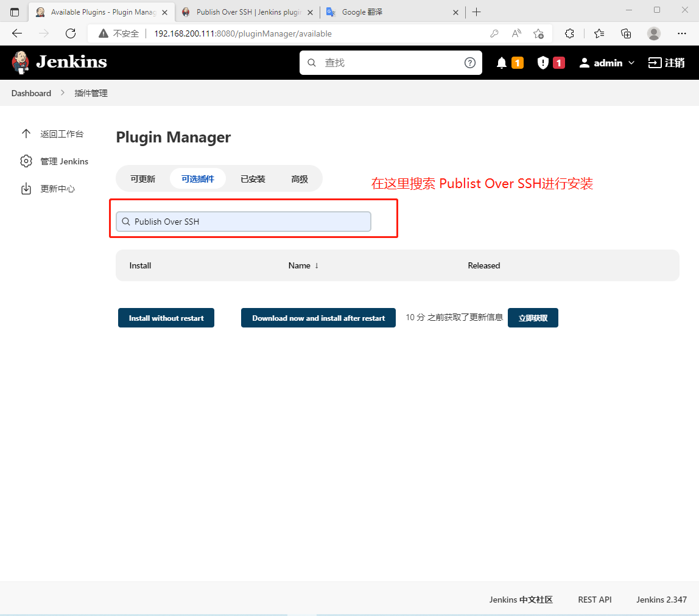The image size is (699, 616).
Task: Open the notifications bell icon
Action: [x=502, y=63]
